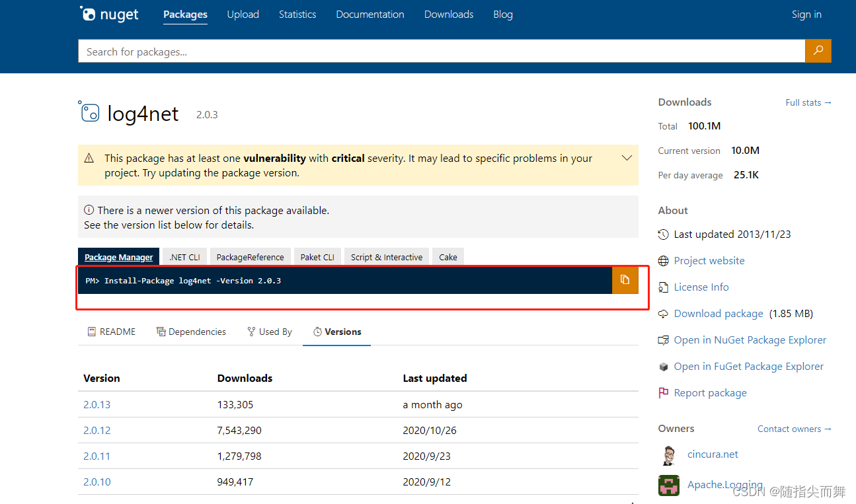Image resolution: width=856 pixels, height=504 pixels.
Task: Open the Dependencies tab
Action: click(191, 332)
